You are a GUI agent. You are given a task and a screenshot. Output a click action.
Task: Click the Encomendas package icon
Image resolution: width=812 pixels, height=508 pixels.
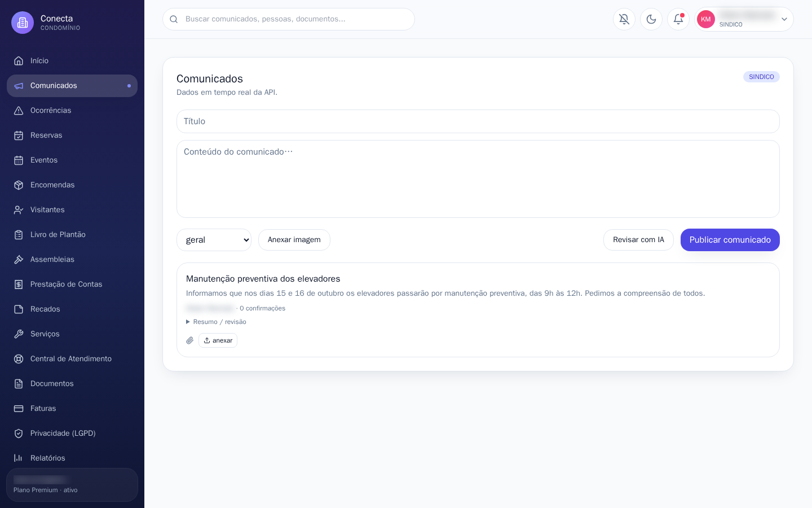tap(19, 185)
